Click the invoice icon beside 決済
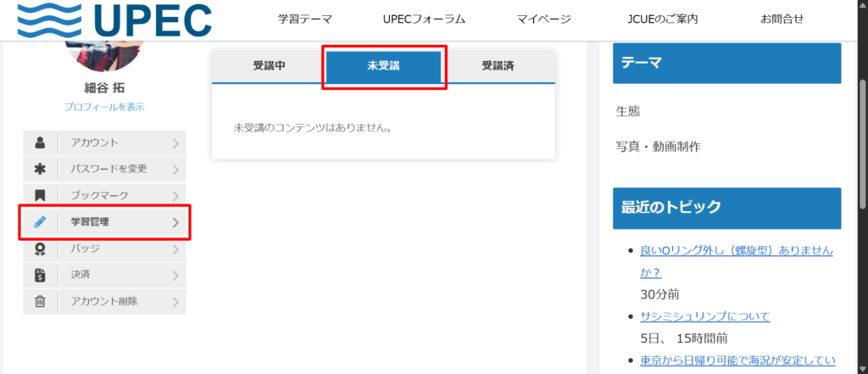The width and height of the screenshot is (868, 374). pyautogui.click(x=40, y=275)
